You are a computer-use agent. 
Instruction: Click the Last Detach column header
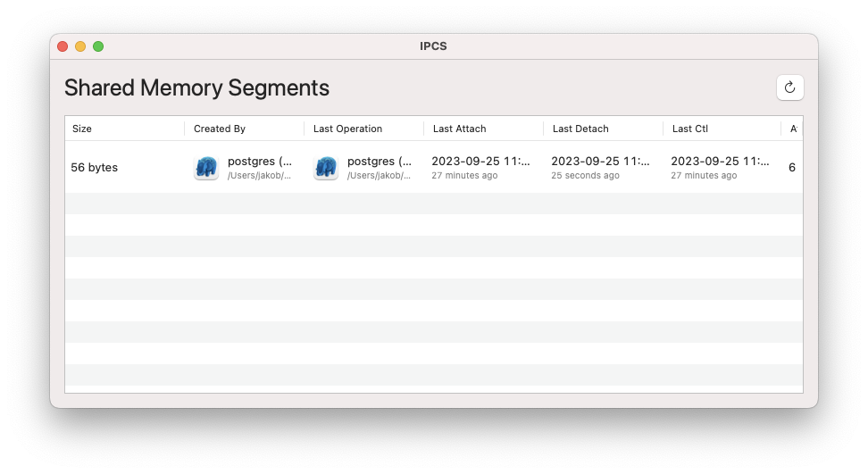tap(603, 129)
